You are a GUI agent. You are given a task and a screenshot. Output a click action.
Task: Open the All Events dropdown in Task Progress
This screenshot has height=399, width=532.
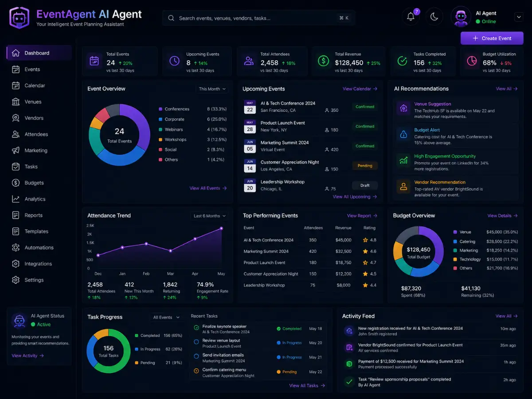click(166, 317)
